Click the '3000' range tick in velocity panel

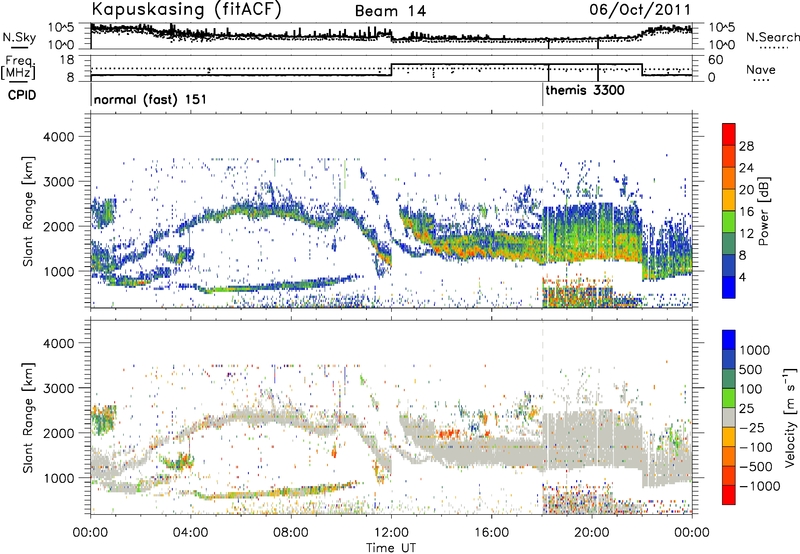59,388
